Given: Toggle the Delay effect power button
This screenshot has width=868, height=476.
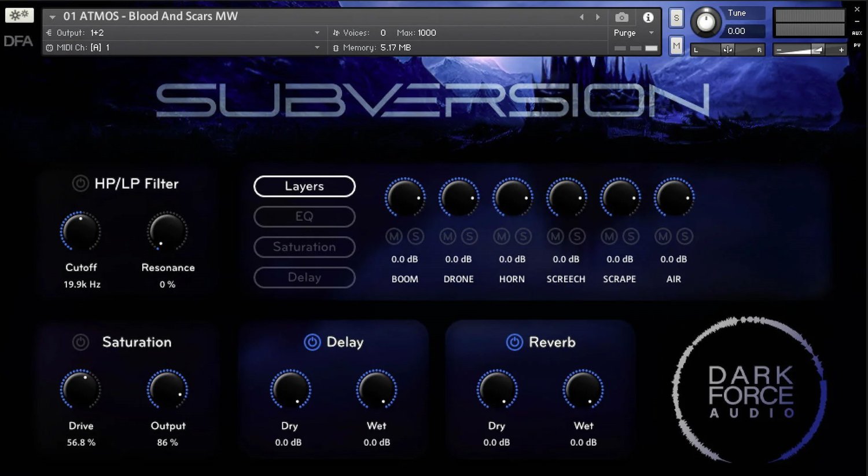Looking at the screenshot, I should [x=312, y=342].
